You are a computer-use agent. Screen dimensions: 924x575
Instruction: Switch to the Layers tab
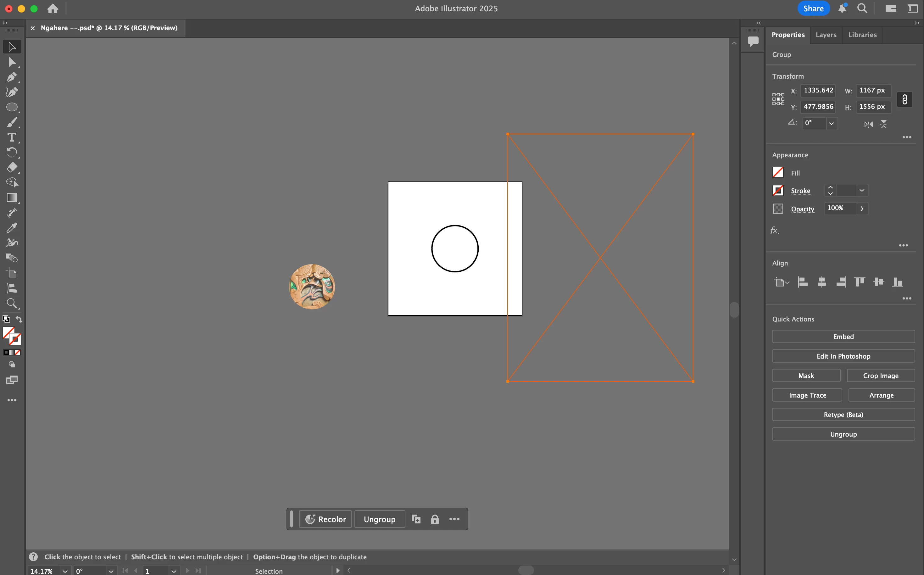[826, 35]
